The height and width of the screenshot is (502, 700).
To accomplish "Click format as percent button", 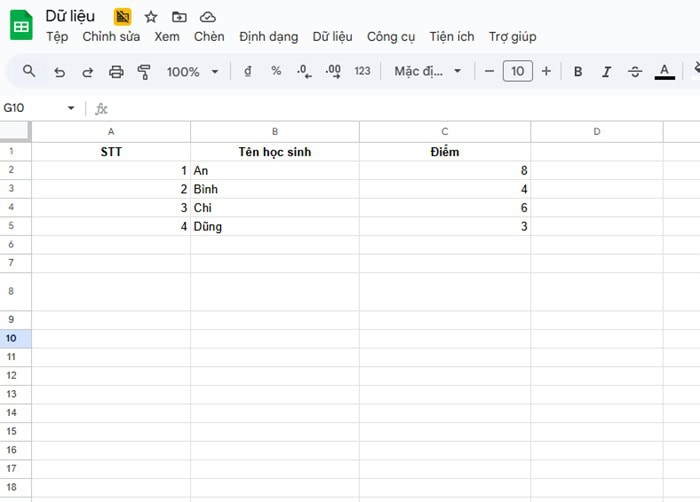I will pyautogui.click(x=276, y=71).
